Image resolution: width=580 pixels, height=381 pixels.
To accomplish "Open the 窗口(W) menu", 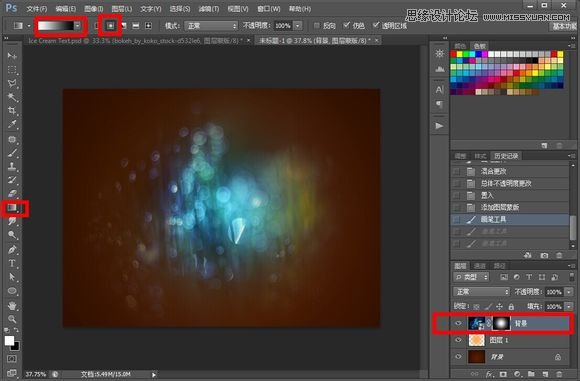I will click(x=269, y=9).
